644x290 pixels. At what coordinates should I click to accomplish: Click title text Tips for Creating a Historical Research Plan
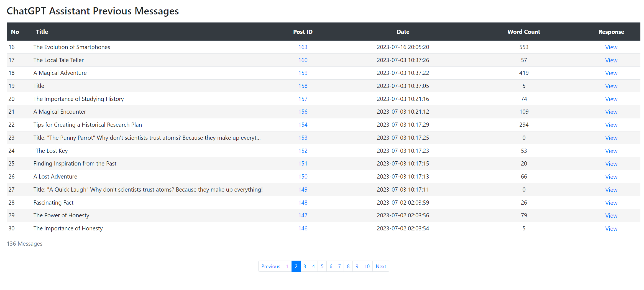pos(88,125)
